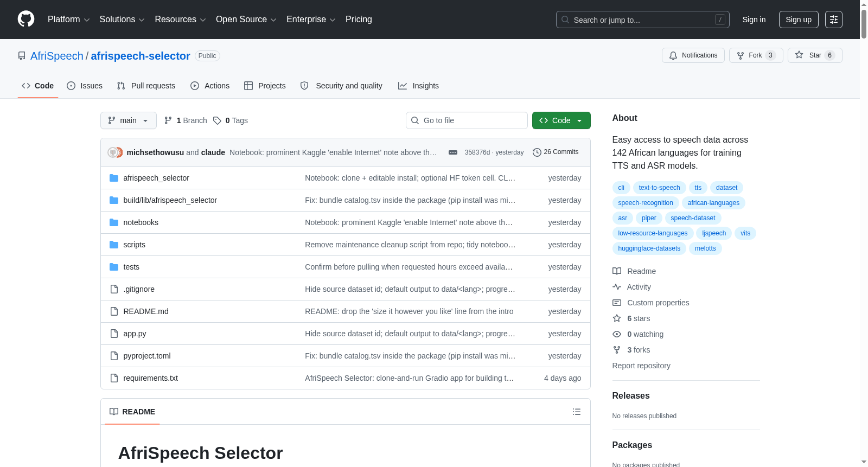868x467 pixels.
Task: Click the michsethowusu avatar image
Action: click(113, 152)
